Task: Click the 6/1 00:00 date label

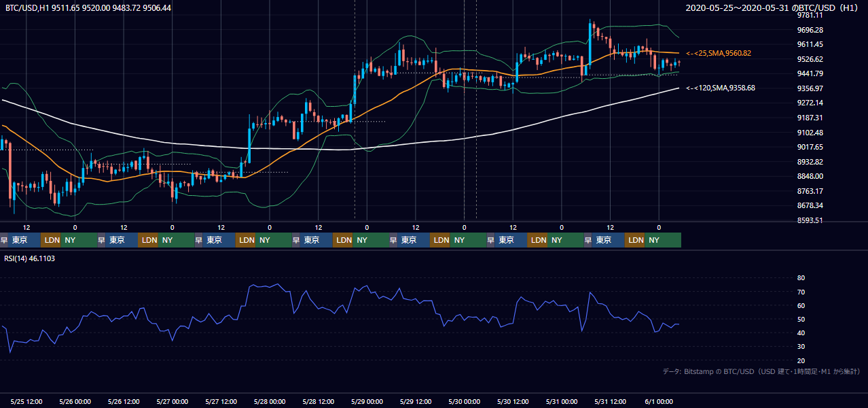Action: point(659,401)
